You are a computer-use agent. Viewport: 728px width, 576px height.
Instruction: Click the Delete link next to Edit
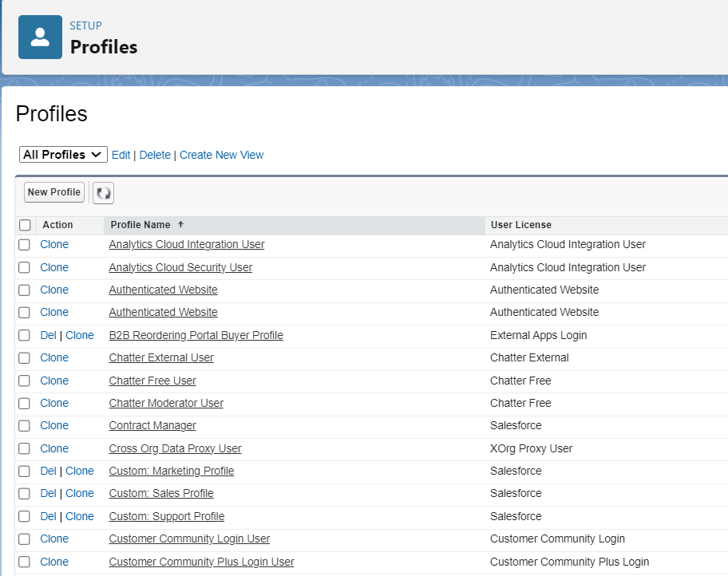tap(155, 155)
